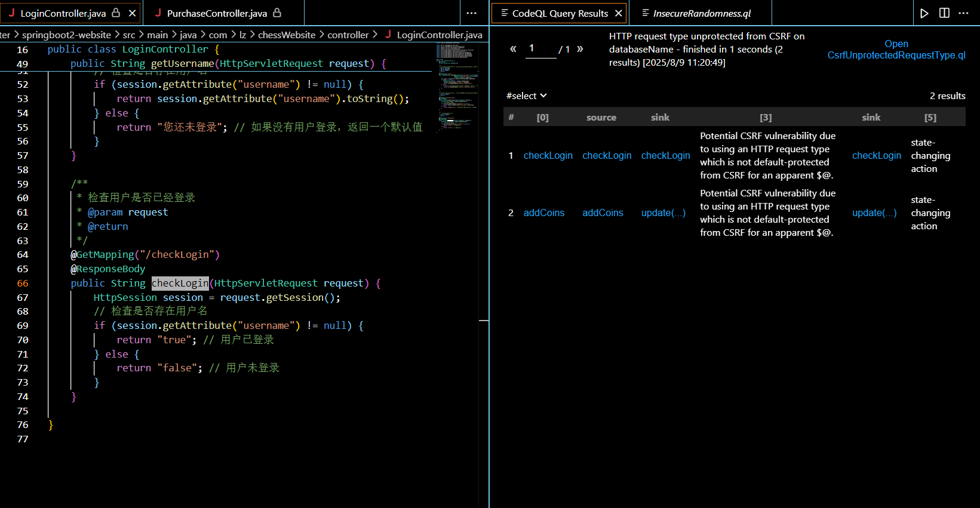Click the addCoins link in row 2
Viewport: 980px width, 508px height.
coord(543,213)
